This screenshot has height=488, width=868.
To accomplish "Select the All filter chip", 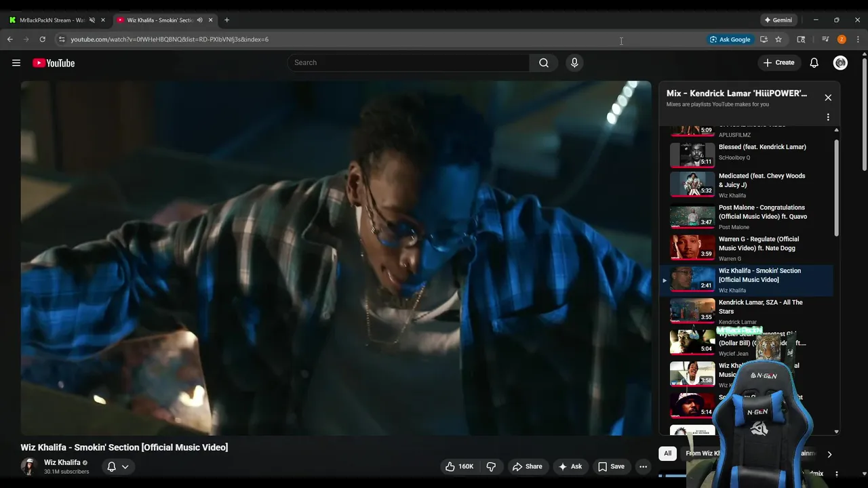I will pyautogui.click(x=667, y=453).
